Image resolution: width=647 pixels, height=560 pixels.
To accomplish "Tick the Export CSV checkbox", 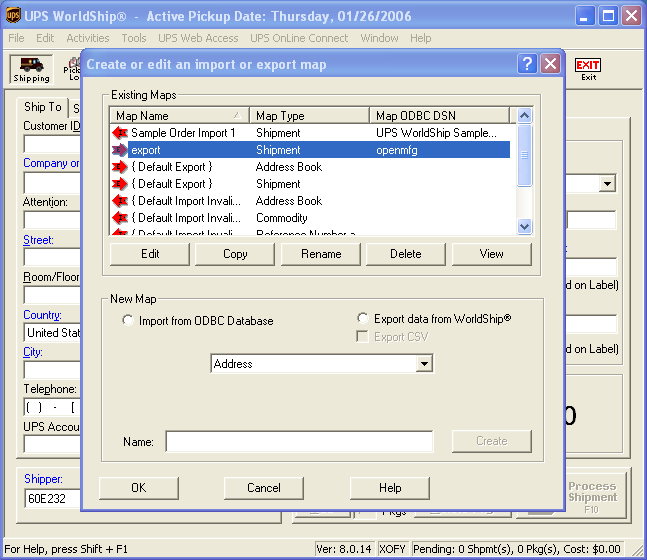I will click(362, 337).
